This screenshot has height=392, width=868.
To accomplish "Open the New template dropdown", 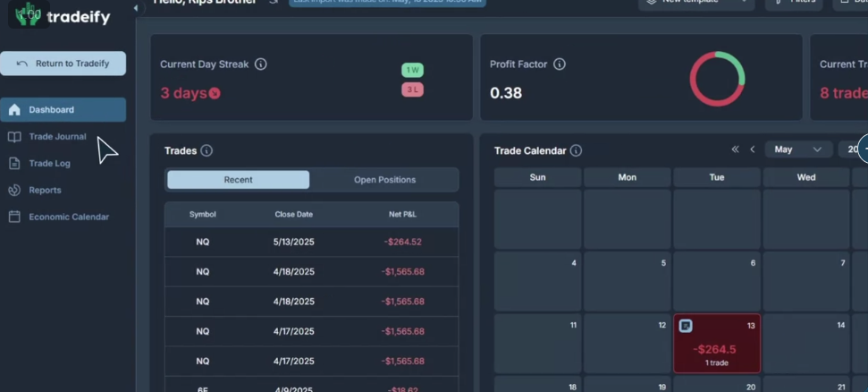I will click(x=695, y=4).
